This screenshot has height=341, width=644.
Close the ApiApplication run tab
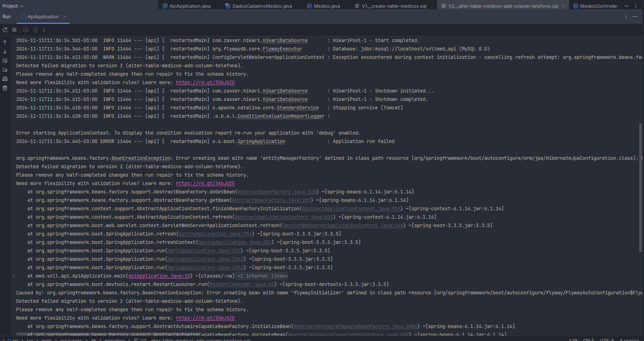point(64,17)
